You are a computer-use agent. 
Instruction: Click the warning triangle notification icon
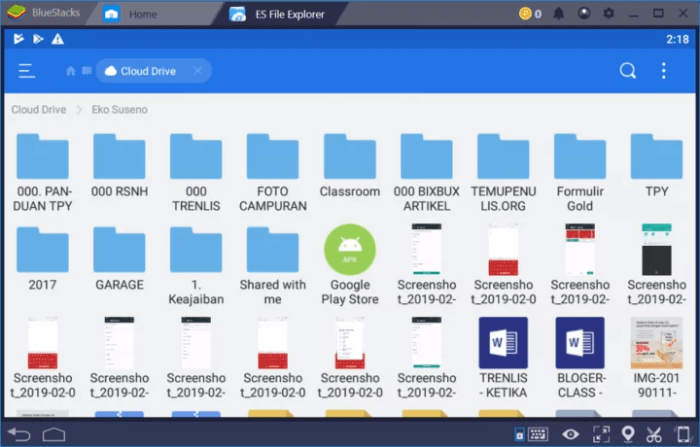tap(58, 39)
